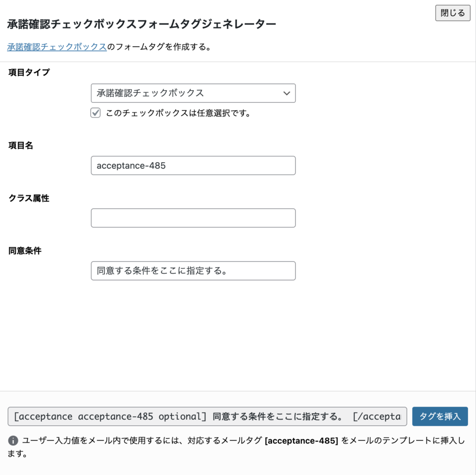Click the acceptance-485 name input field
Screen dimensions: 476x475
click(193, 165)
